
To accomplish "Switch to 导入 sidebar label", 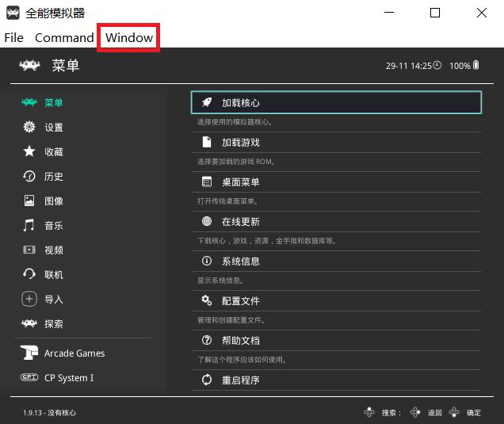I will tap(54, 300).
